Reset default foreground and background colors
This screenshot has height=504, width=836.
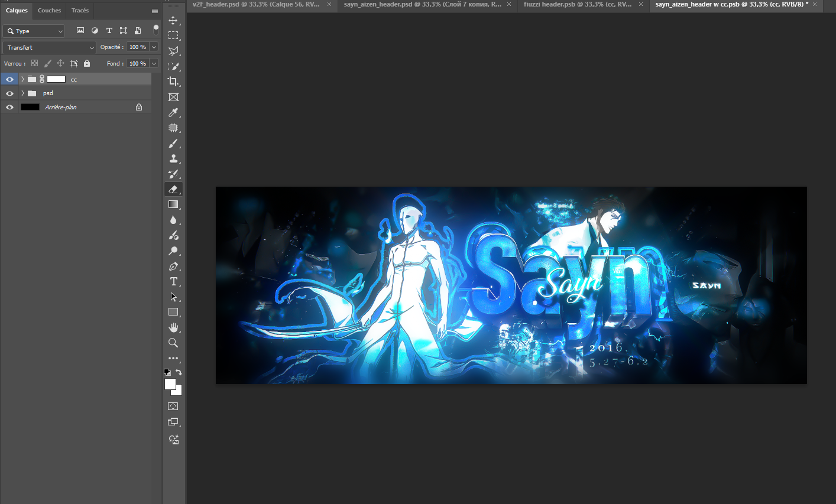[167, 372]
